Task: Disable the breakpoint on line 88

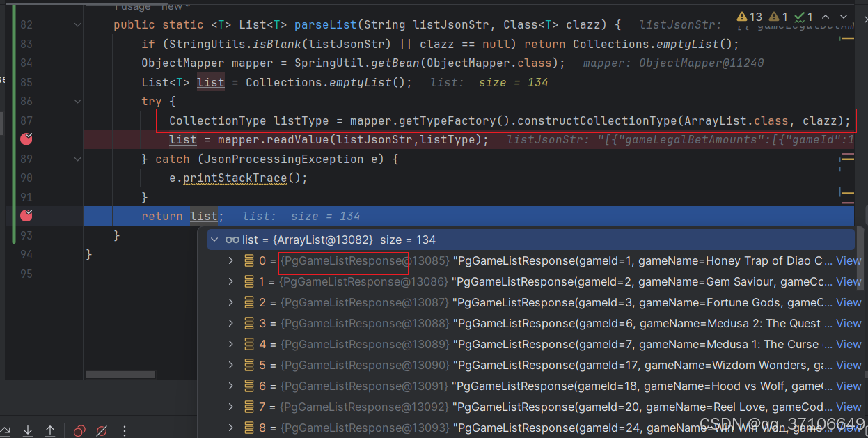Action: (x=26, y=139)
